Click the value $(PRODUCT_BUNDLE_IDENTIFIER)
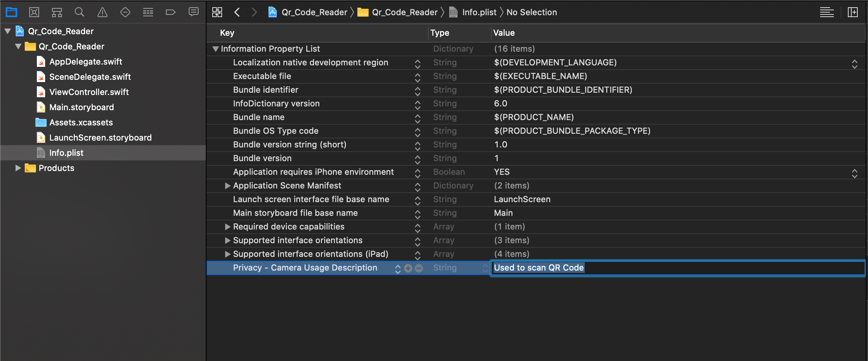 [x=563, y=90]
